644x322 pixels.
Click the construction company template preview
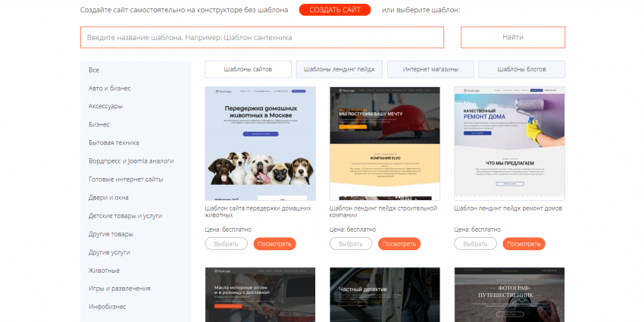[x=385, y=142]
